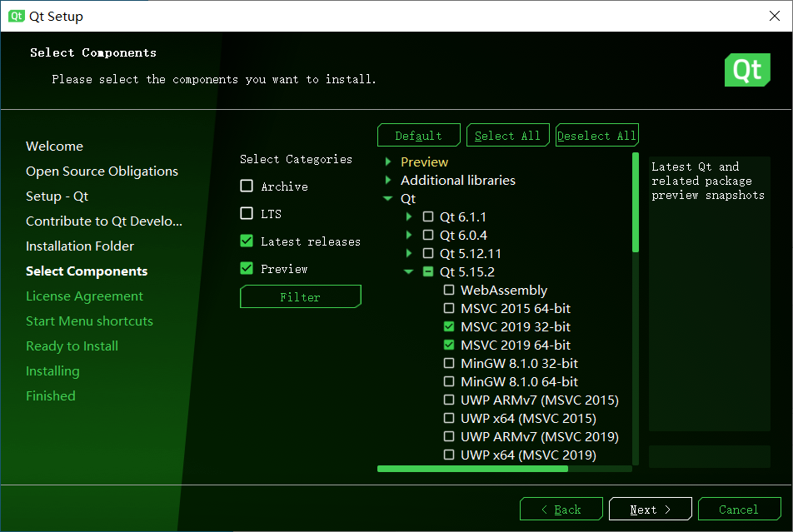Click the Ready to Install step

(x=72, y=346)
